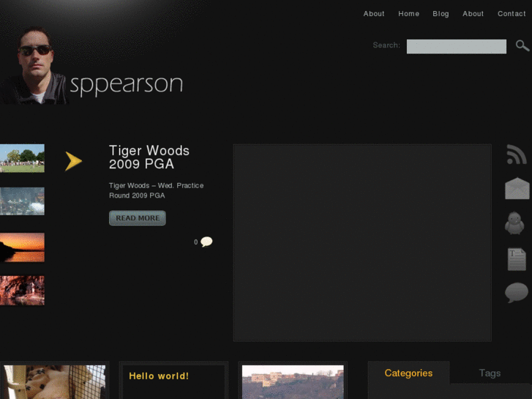532x399 pixels.
Task: Open the hillside buildings post image
Action: point(293,382)
